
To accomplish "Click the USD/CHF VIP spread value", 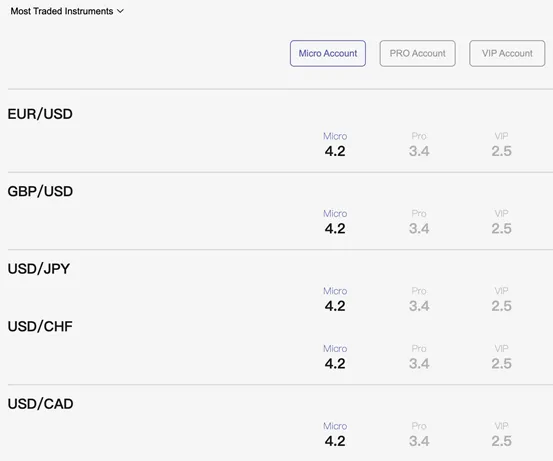I will click(x=502, y=364).
